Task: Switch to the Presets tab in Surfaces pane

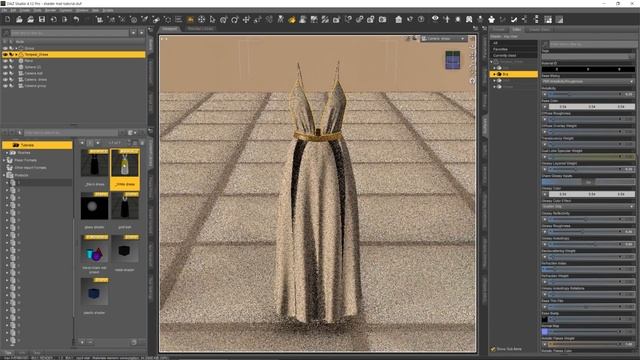Action: [499, 29]
